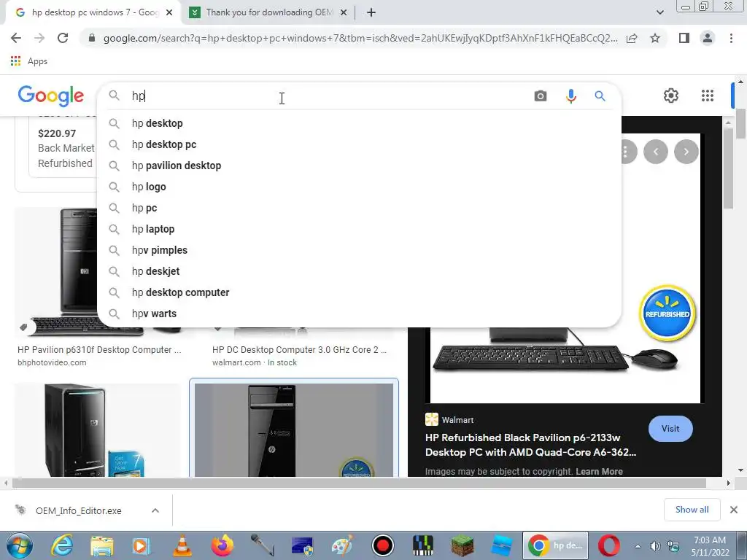Open Windows Explorer folder in taskbar
Screen dimensions: 747x560
(102, 546)
